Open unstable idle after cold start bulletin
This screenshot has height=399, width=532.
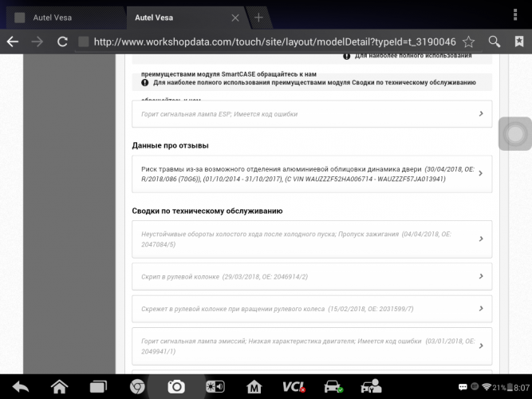pos(312,239)
